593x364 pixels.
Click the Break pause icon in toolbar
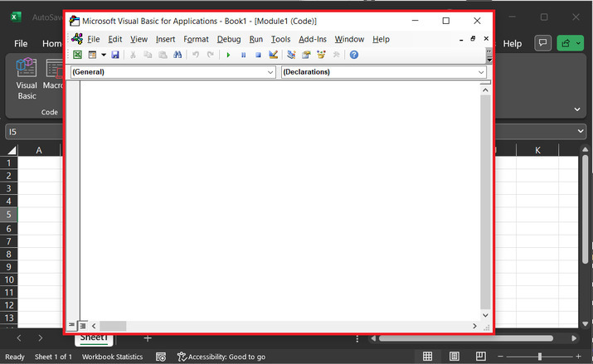point(243,55)
